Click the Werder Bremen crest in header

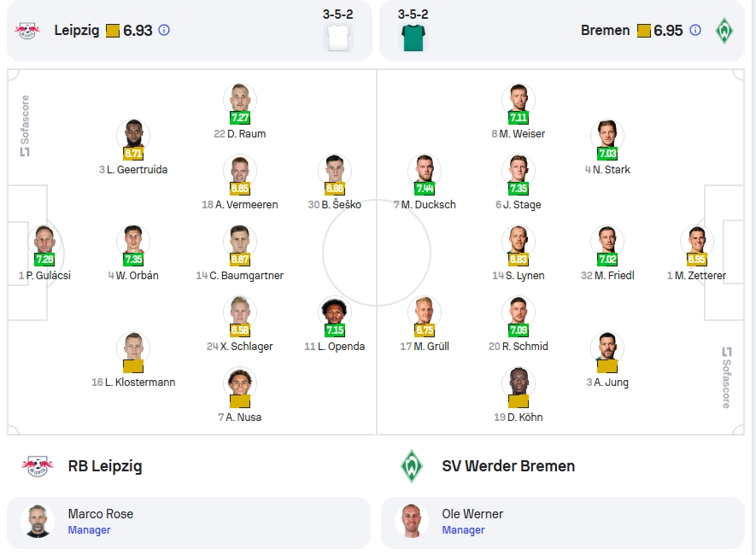(724, 31)
